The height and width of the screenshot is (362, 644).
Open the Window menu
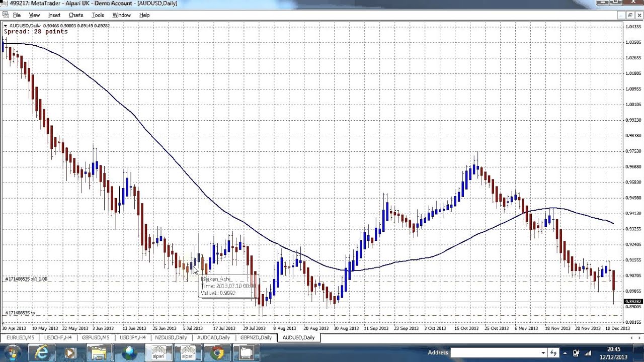click(121, 15)
